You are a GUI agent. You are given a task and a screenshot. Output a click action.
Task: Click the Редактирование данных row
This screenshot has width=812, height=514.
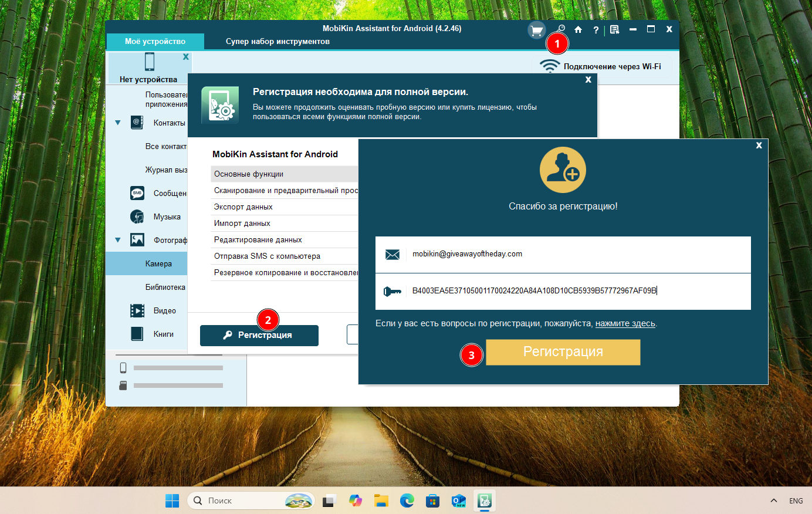click(285, 239)
